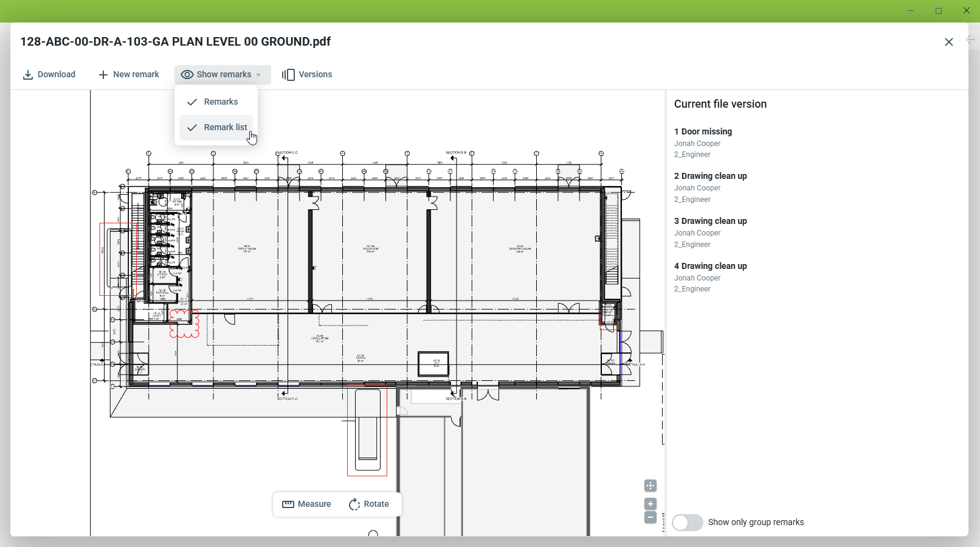This screenshot has height=547, width=980.
Task: Click the eye icon beside Show remarks
Action: click(x=187, y=75)
